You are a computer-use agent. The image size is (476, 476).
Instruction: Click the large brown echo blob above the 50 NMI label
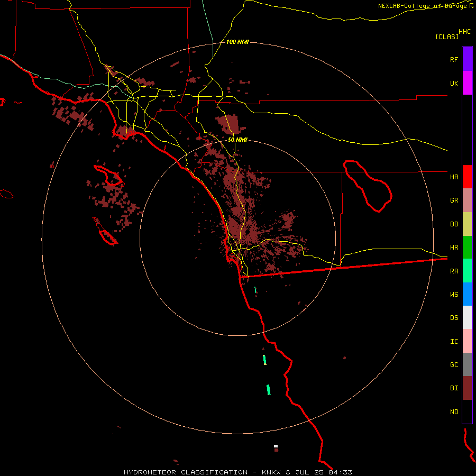coord(230,124)
